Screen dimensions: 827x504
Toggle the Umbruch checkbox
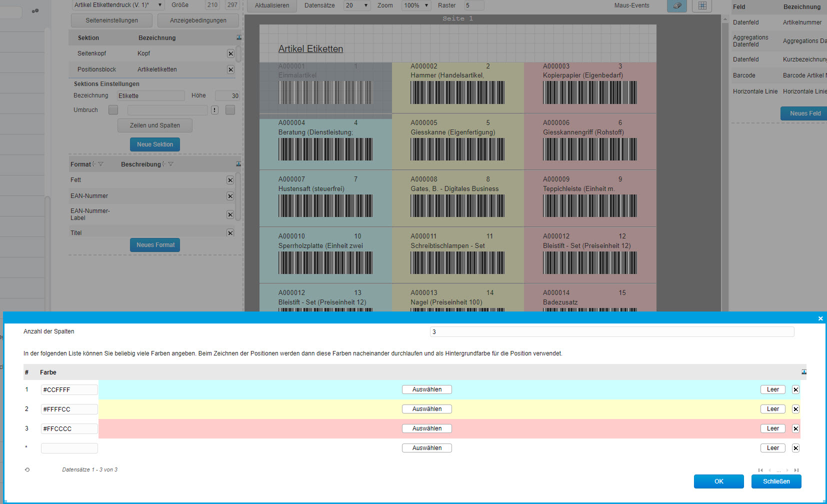pyautogui.click(x=113, y=110)
